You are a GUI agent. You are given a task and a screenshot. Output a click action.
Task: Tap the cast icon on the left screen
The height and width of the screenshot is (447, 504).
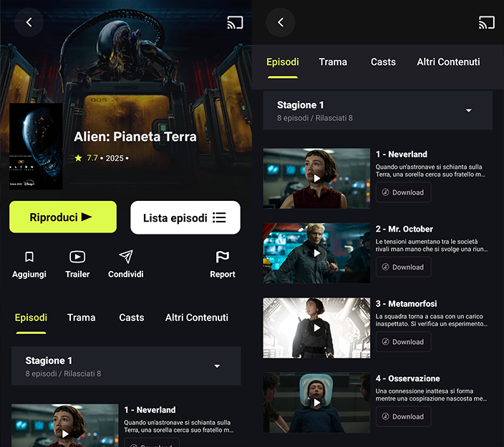click(235, 22)
